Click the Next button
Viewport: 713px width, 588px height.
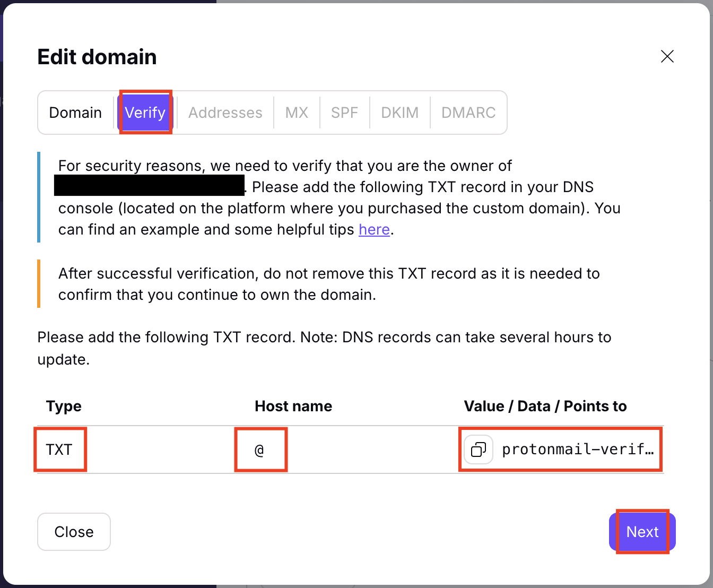642,532
